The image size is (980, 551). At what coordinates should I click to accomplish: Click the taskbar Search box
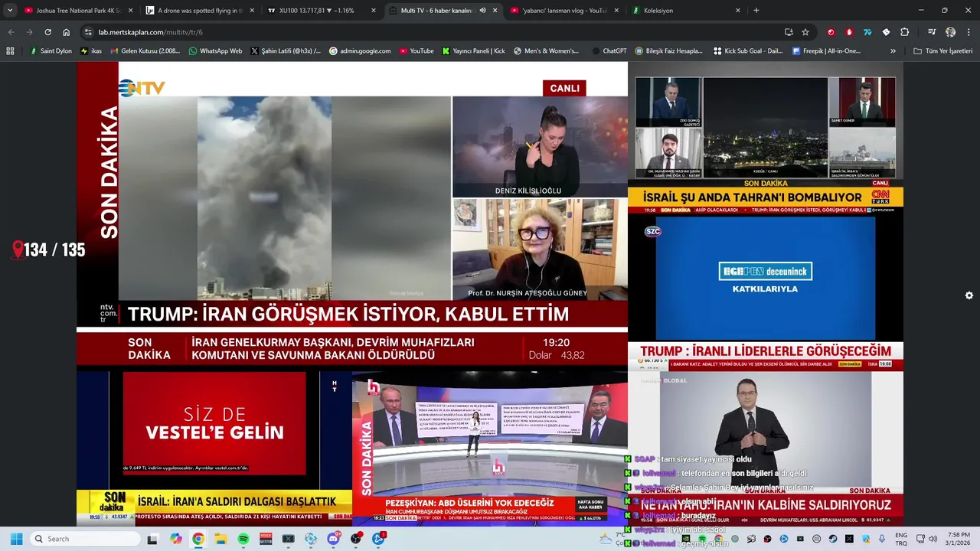pyautogui.click(x=84, y=539)
